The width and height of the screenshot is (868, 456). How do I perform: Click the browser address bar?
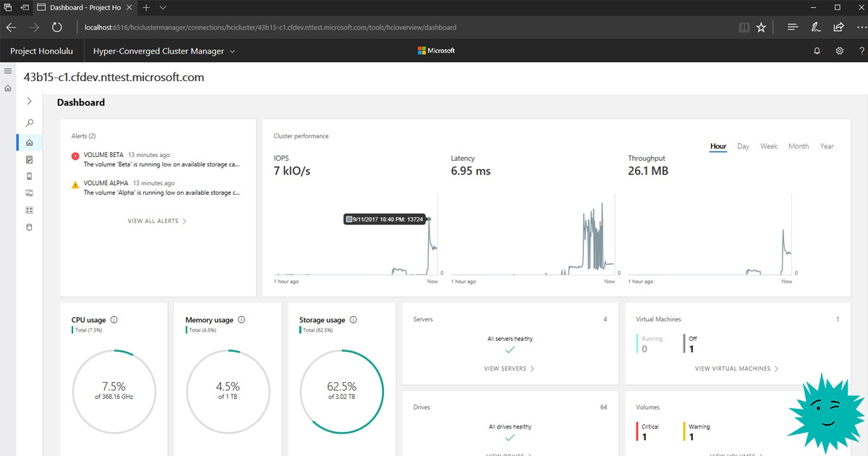coord(405,28)
